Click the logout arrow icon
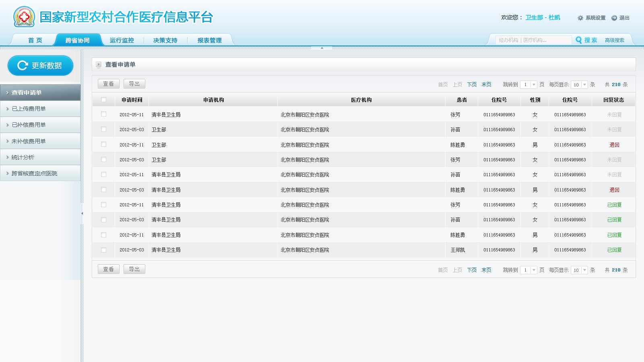The image size is (644, 362). click(x=614, y=18)
